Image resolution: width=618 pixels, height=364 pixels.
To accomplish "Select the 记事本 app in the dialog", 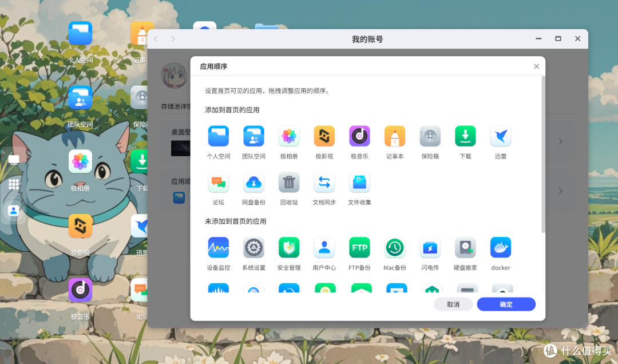I will point(394,136).
